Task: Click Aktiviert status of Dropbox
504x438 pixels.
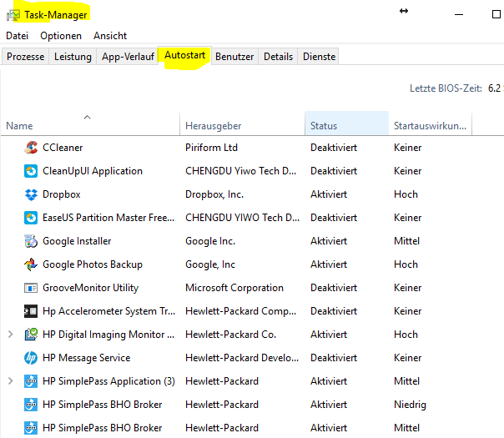Action: 329,194
